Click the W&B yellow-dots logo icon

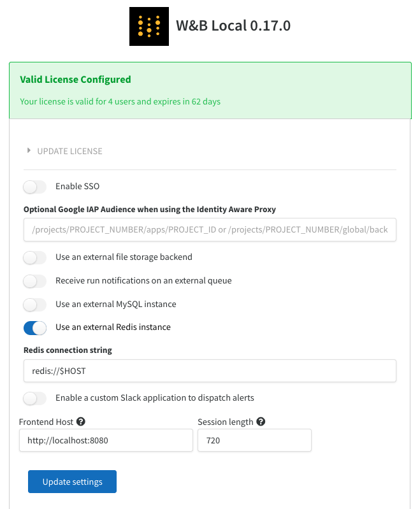(148, 26)
